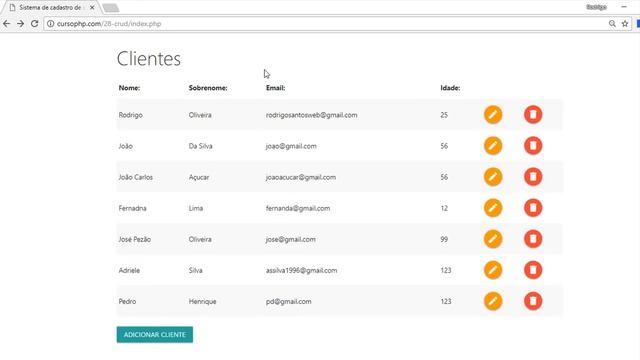The image size is (640, 360).
Task: Select email pd@gmail.com
Action: point(289,301)
